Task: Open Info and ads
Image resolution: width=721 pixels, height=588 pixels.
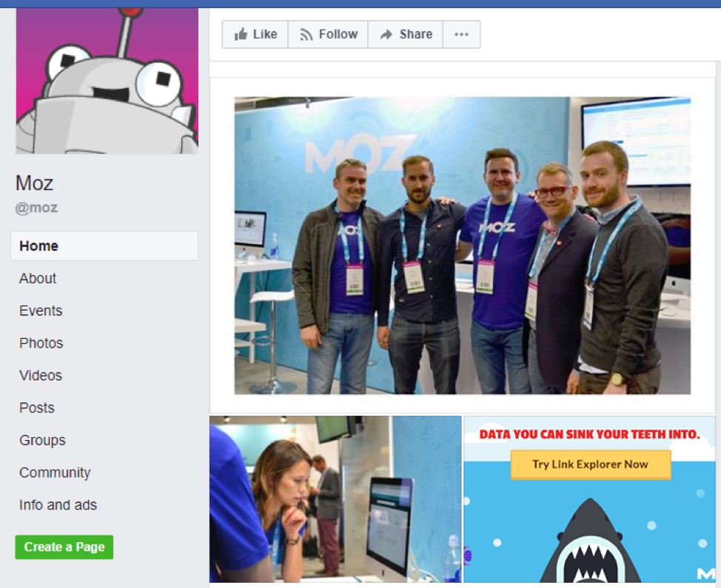Action: pos(58,506)
